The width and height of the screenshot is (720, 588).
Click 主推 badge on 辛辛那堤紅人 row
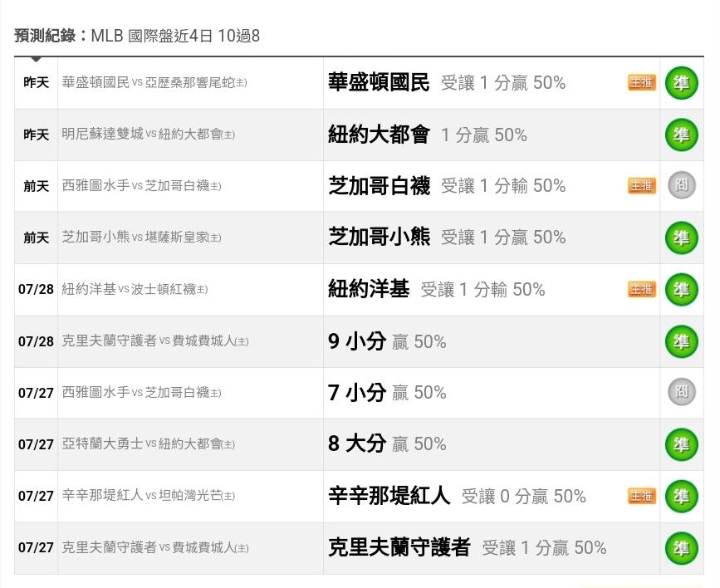(x=641, y=496)
